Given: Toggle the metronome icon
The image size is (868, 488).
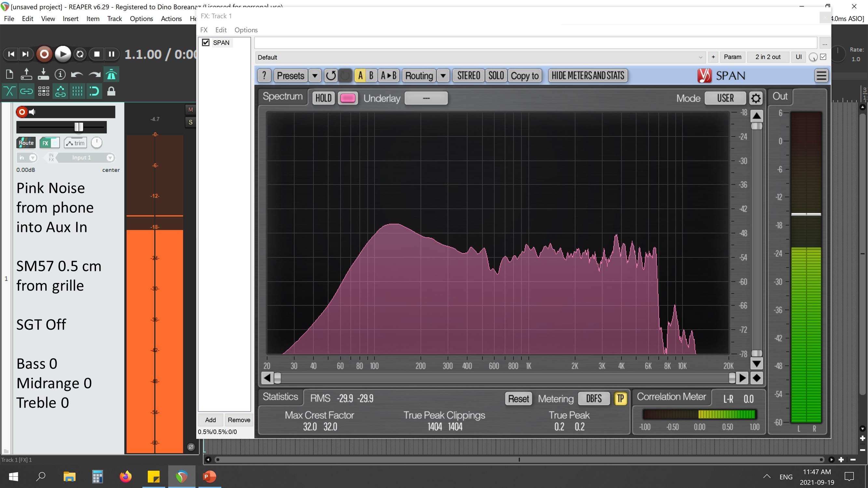Looking at the screenshot, I should [x=111, y=75].
